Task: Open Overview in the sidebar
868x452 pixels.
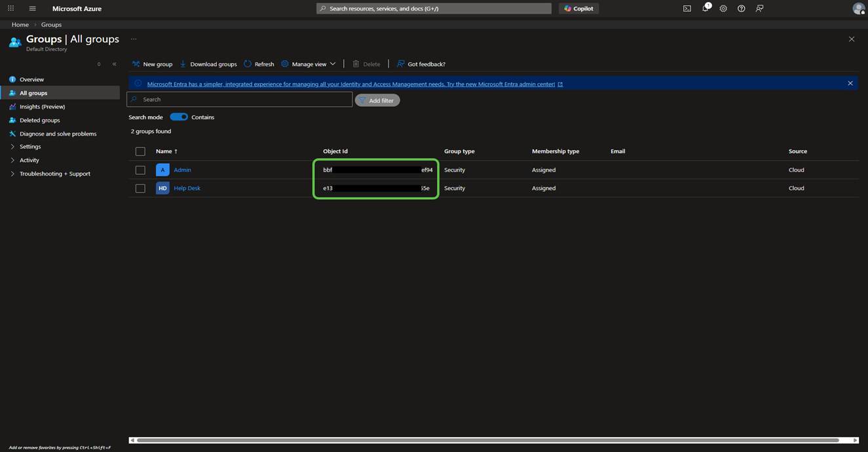Action: 31,79
